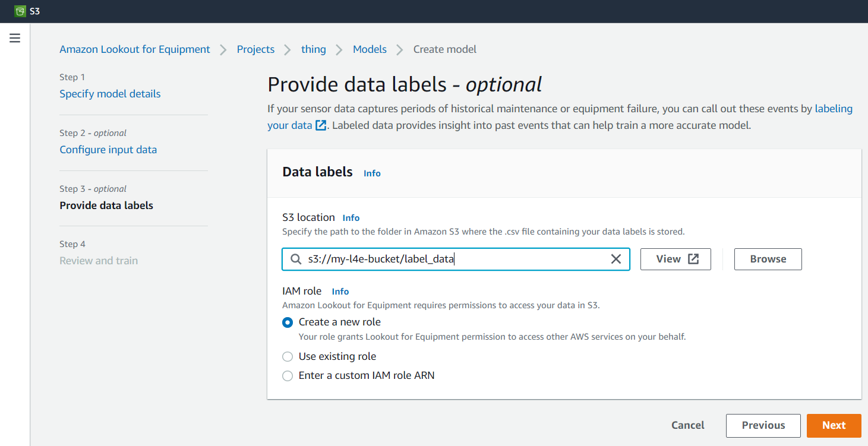
Task: Click the S3 service icon
Action: point(20,11)
